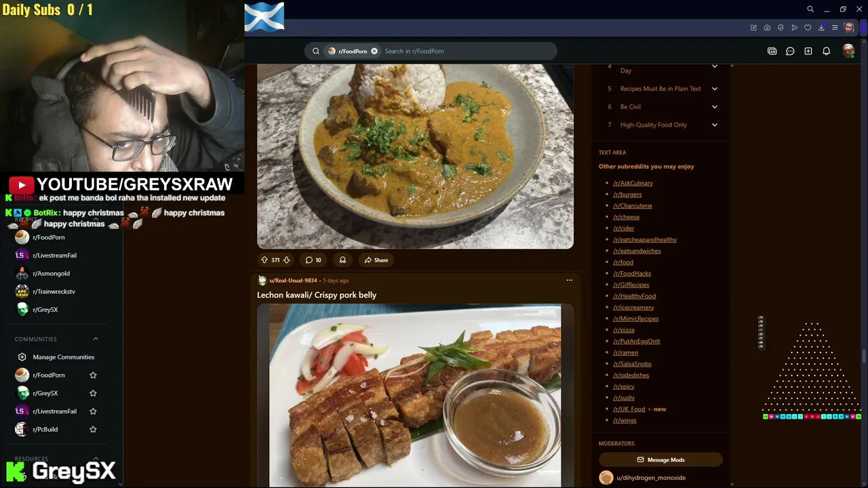868x488 pixels.
Task: Visit the /r/sushi link
Action: 624,398
